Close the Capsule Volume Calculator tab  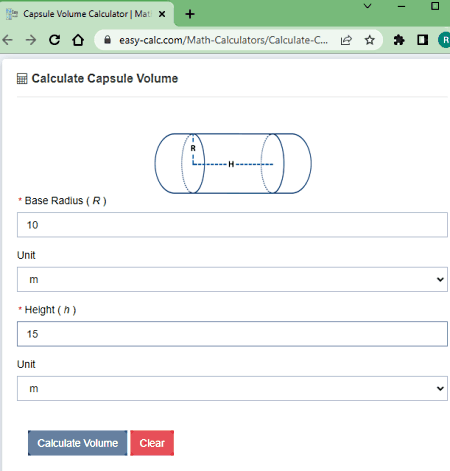162,14
